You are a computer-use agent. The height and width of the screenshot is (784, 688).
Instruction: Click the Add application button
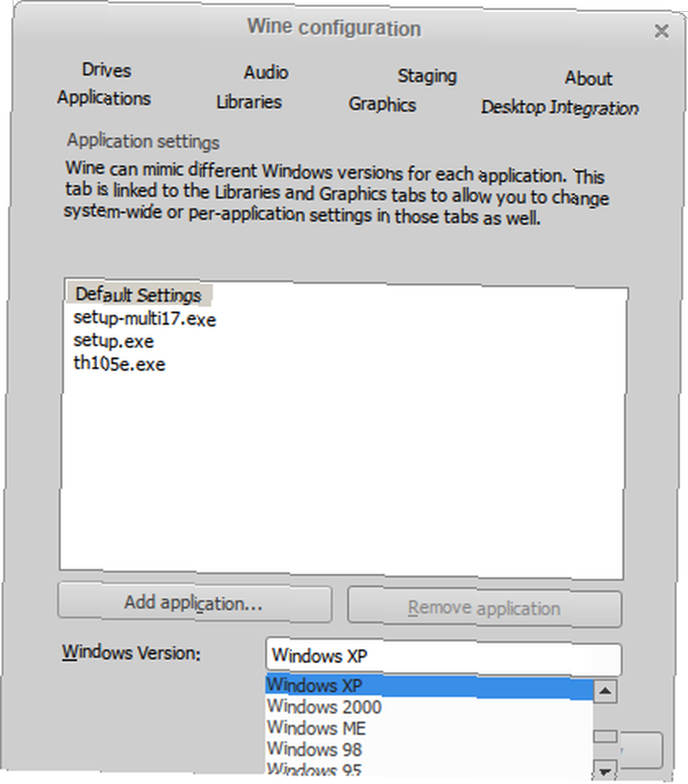(x=194, y=603)
